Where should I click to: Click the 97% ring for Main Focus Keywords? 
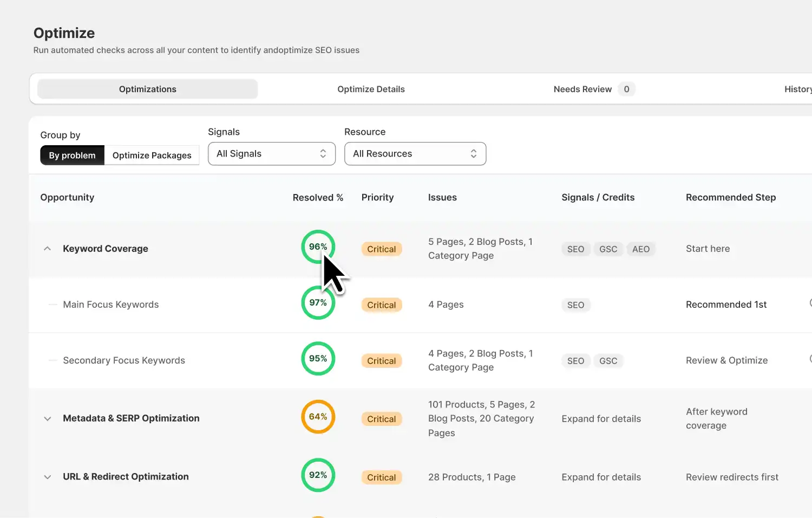pos(318,302)
